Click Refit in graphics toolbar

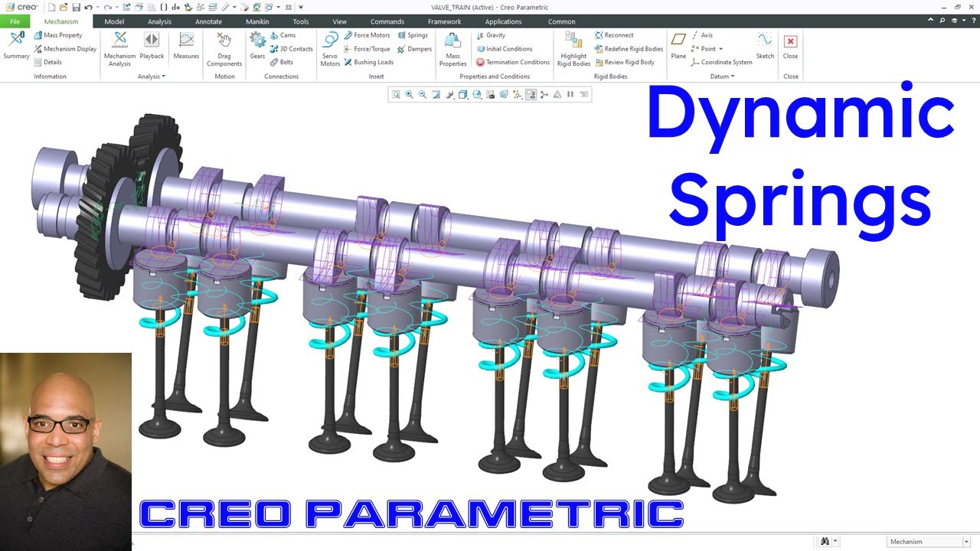pyautogui.click(x=396, y=95)
